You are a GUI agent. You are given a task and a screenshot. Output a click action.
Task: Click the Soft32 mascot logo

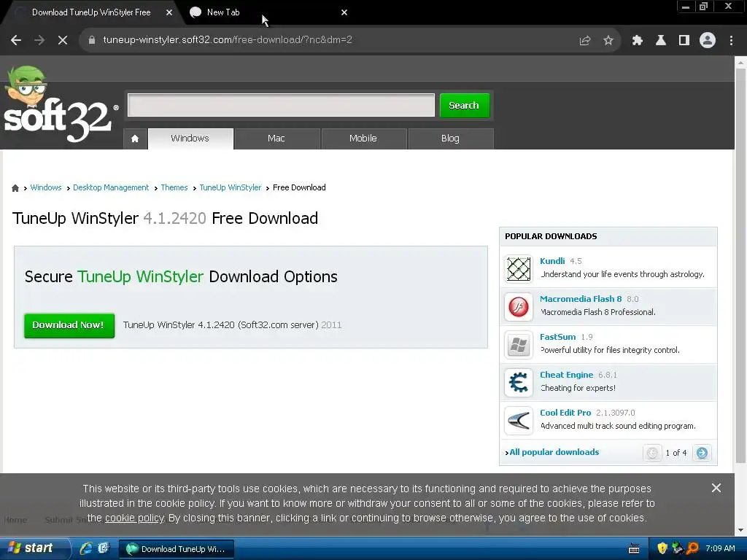tap(60, 104)
